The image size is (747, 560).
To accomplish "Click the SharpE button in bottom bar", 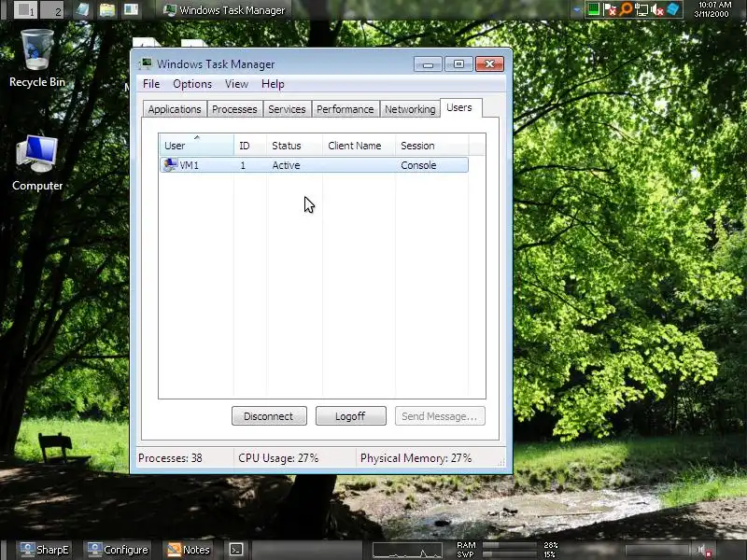I will 44,550.
